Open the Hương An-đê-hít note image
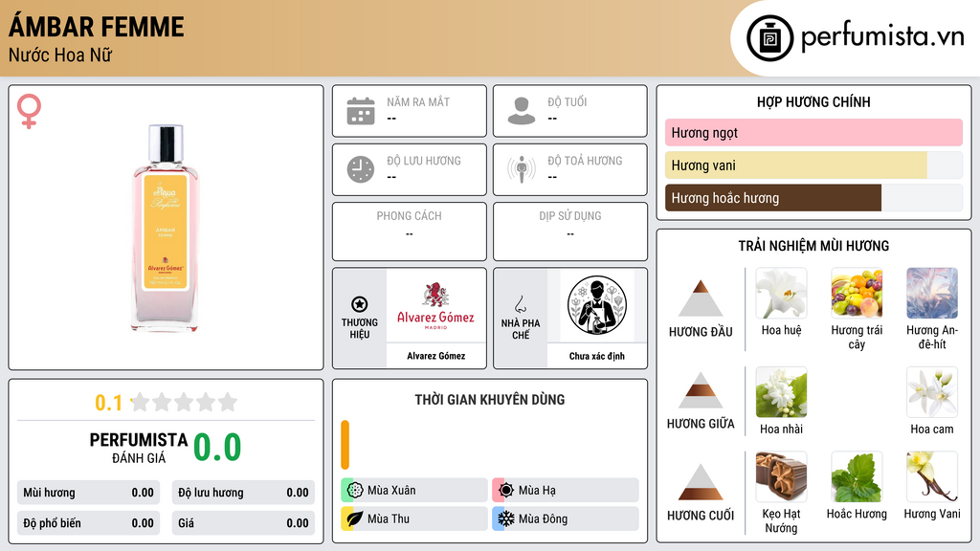The image size is (980, 551). [932, 293]
